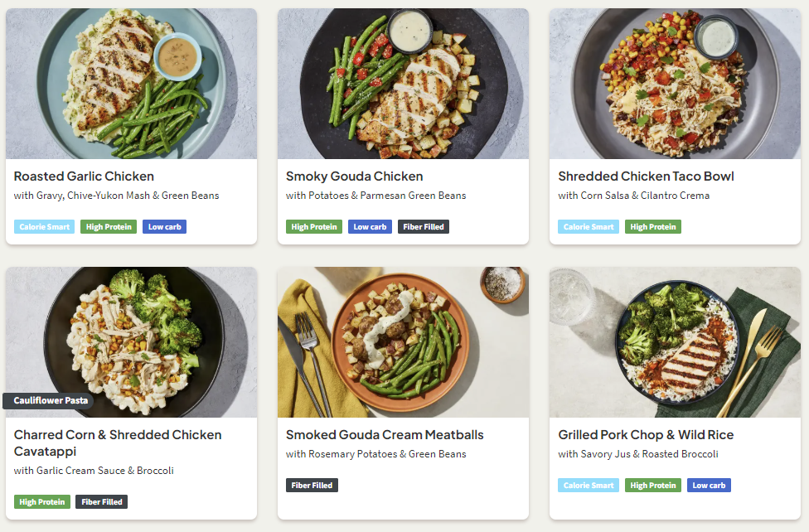The image size is (809, 532).
Task: Select the Smoked Gouda Cream Meatballs photo
Action: tap(403, 341)
